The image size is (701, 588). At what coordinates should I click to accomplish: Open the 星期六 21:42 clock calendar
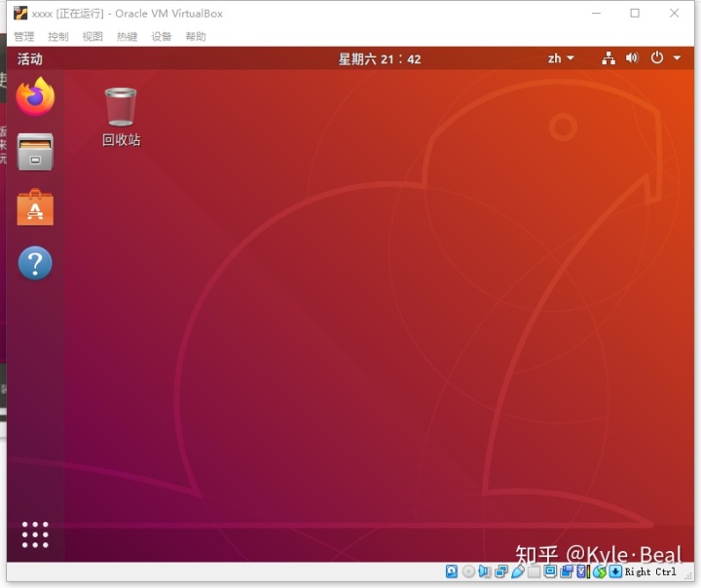(380, 59)
